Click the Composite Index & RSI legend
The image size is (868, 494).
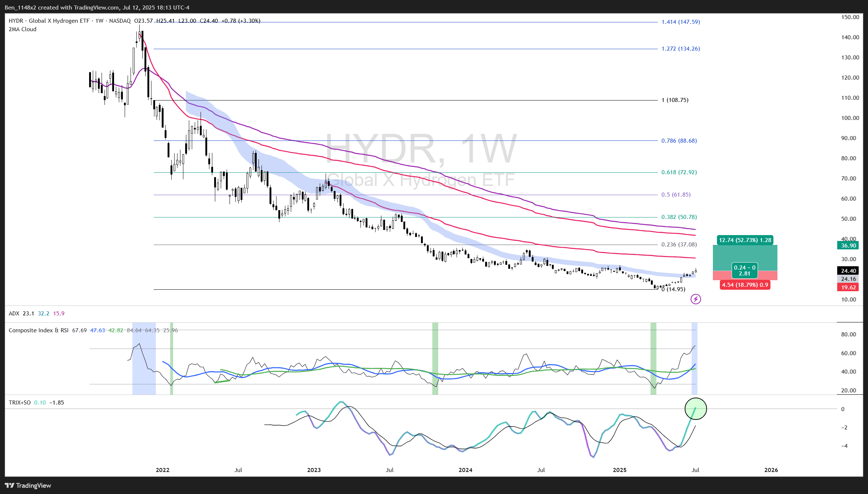coord(39,330)
